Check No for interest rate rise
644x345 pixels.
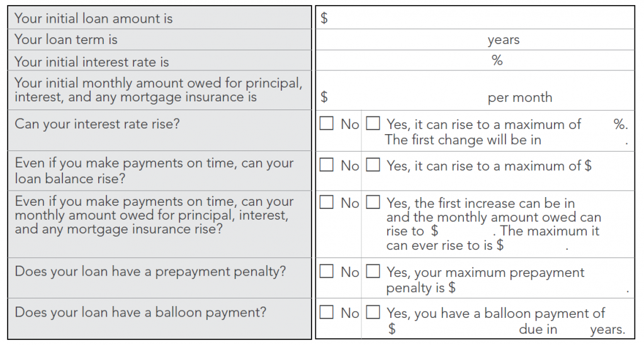point(326,124)
